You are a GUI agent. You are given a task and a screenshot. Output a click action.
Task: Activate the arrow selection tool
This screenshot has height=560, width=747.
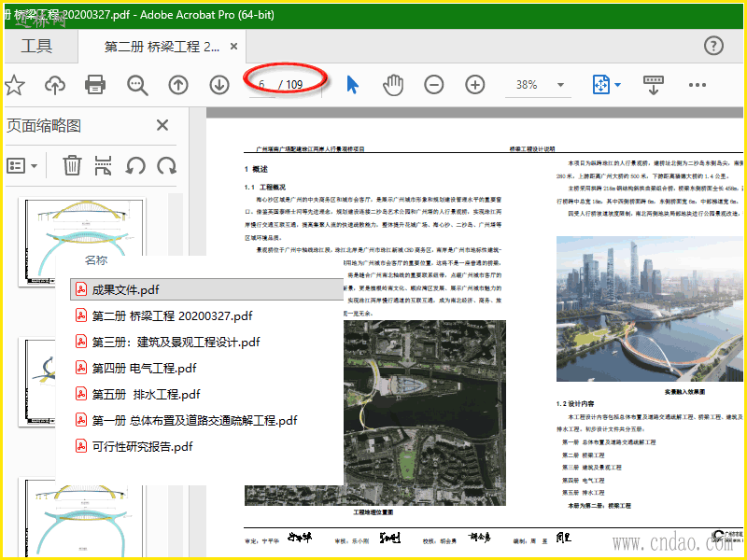[x=352, y=85]
